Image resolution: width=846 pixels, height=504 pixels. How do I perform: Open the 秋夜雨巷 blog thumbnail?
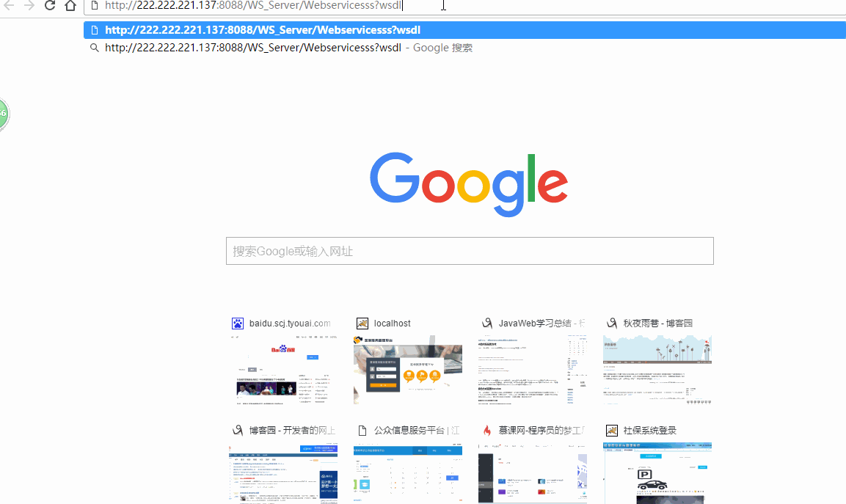click(x=657, y=370)
